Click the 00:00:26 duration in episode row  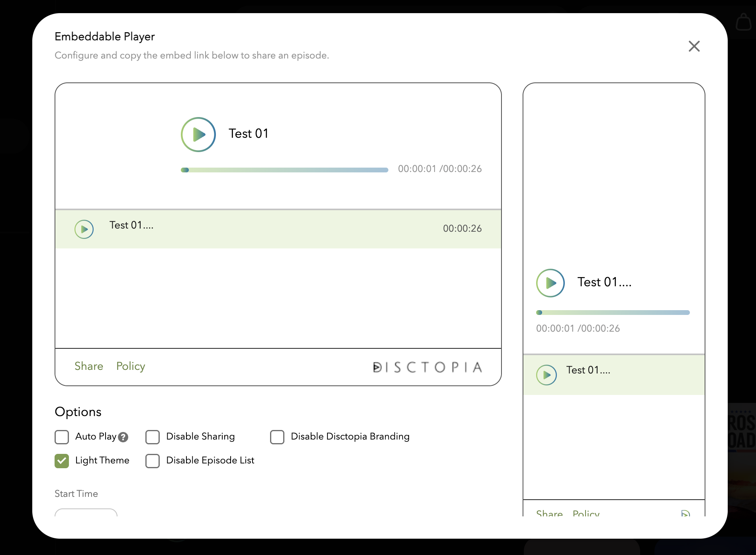click(x=462, y=229)
